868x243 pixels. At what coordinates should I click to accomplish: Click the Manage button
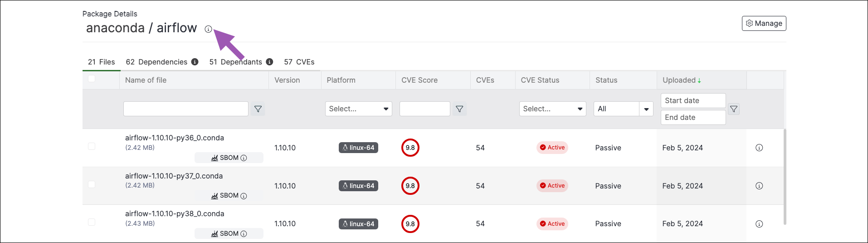(x=764, y=24)
